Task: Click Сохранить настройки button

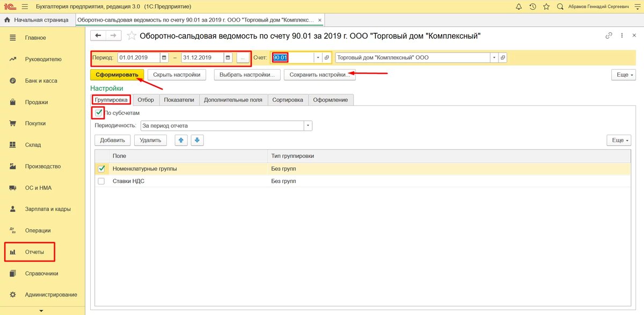Action: click(x=320, y=75)
